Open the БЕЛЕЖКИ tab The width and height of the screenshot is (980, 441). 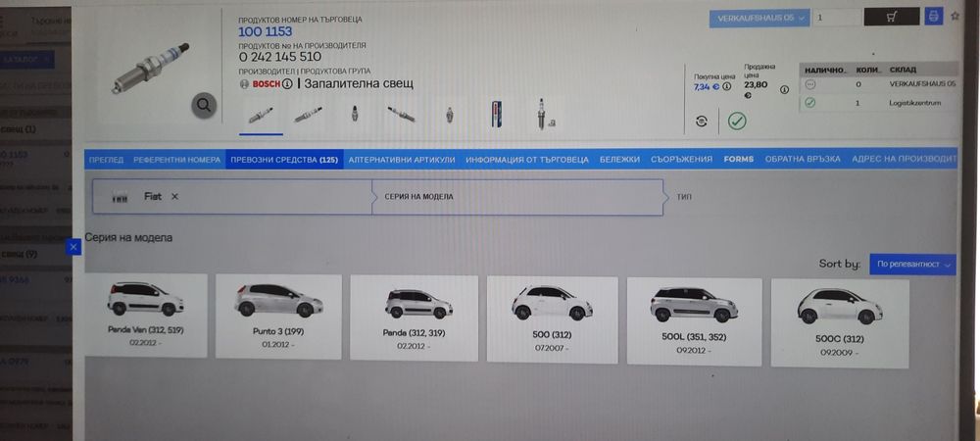click(x=619, y=160)
